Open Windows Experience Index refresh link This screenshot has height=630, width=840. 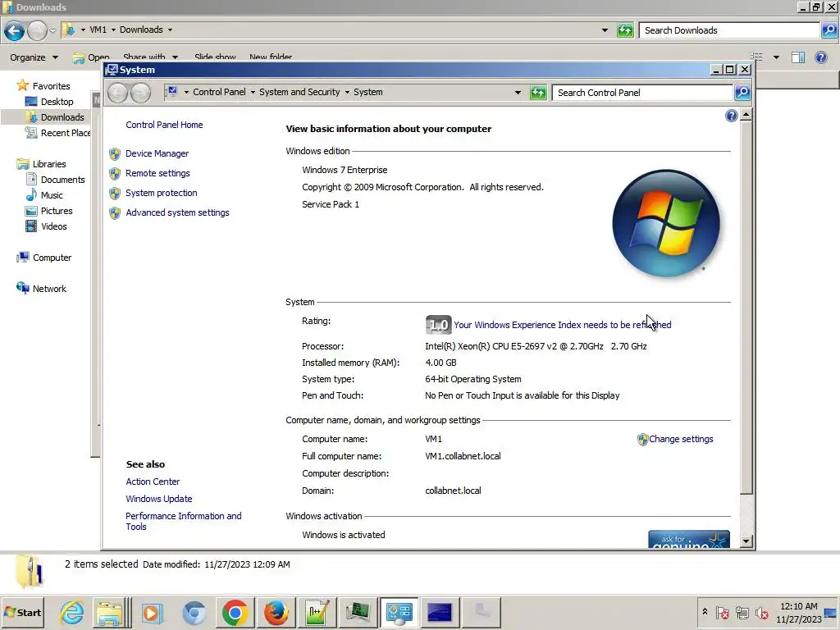tap(563, 325)
